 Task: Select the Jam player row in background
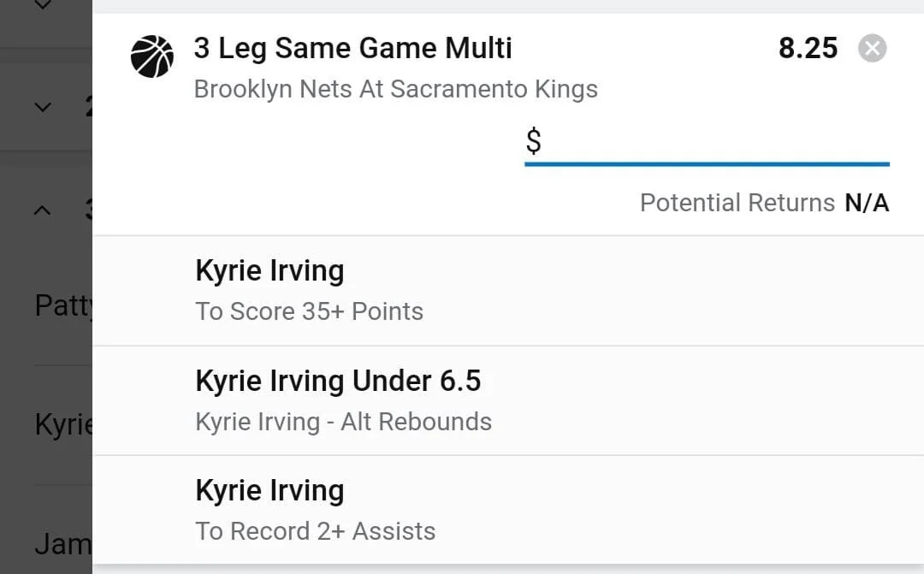(63, 543)
